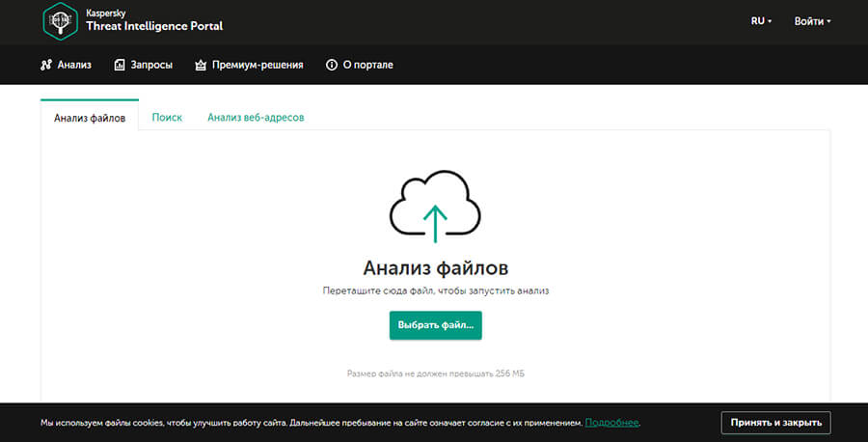Open the Подробнее cookies link
Viewport: 868px width, 442px height.
click(x=611, y=423)
